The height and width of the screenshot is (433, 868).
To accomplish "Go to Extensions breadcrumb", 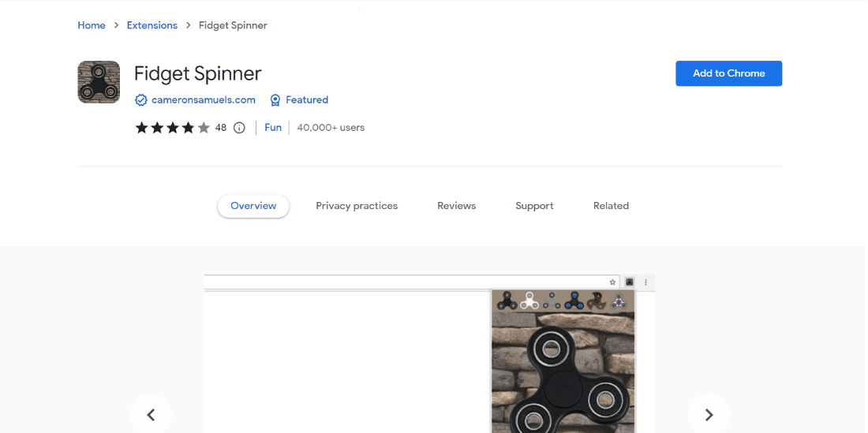I will 152,25.
